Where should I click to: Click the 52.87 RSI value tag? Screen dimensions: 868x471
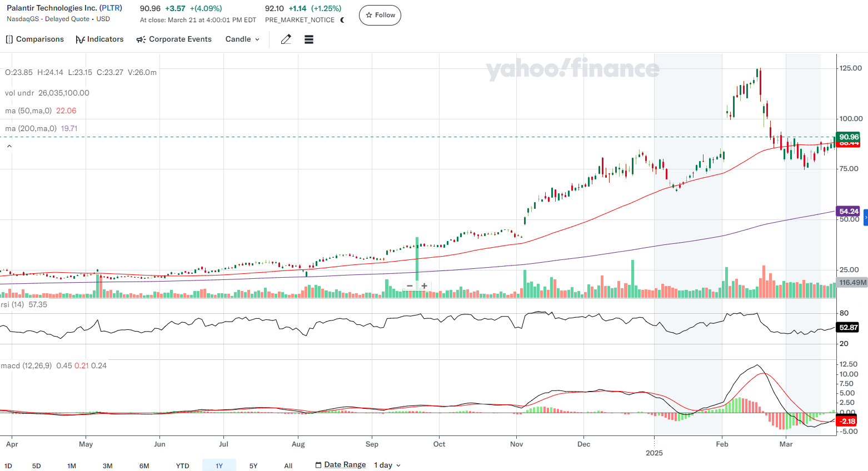(x=849, y=327)
